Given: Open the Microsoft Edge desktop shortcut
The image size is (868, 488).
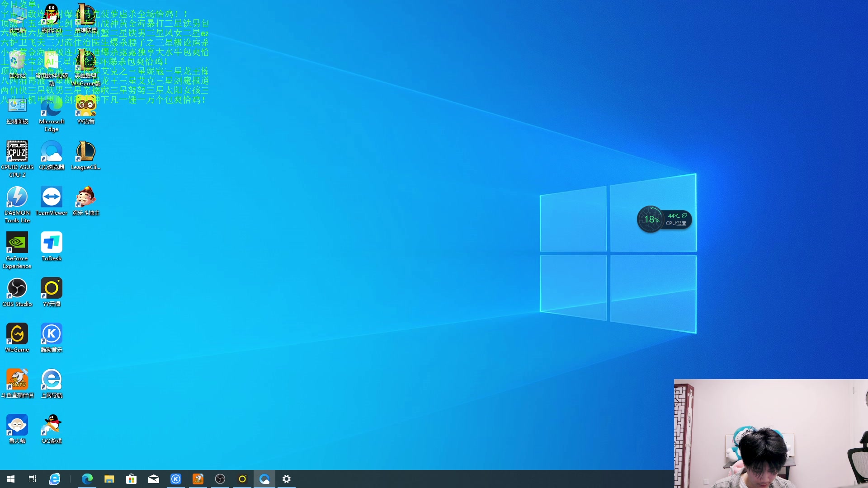Looking at the screenshot, I should (51, 108).
